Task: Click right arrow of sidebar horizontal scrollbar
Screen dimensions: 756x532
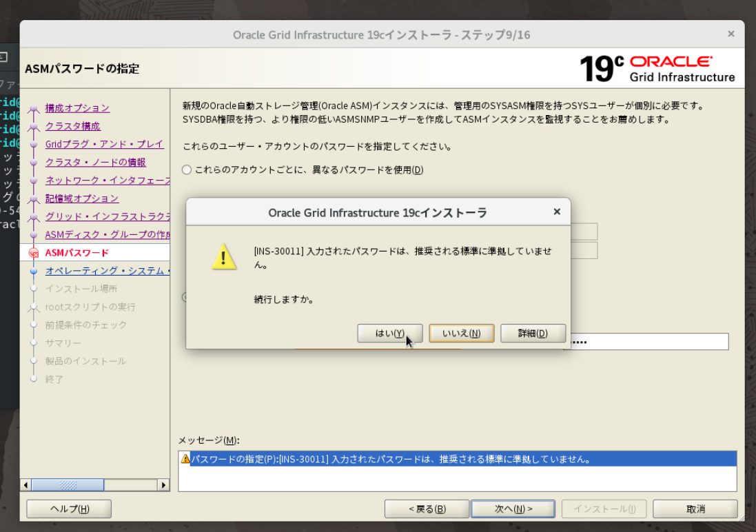Action: click(x=163, y=484)
